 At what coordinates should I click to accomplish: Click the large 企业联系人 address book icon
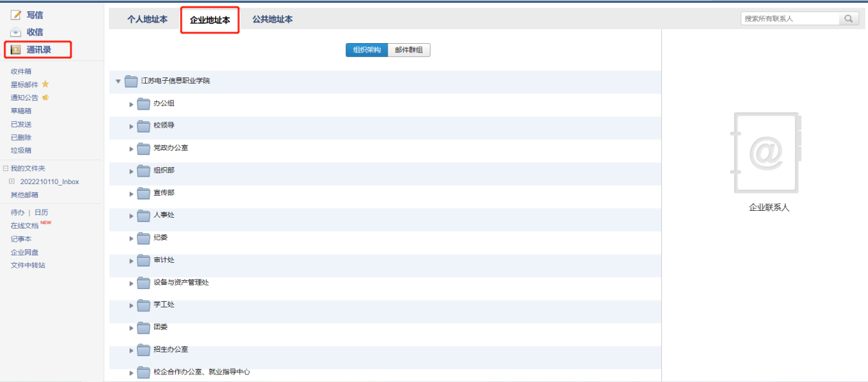tap(767, 153)
